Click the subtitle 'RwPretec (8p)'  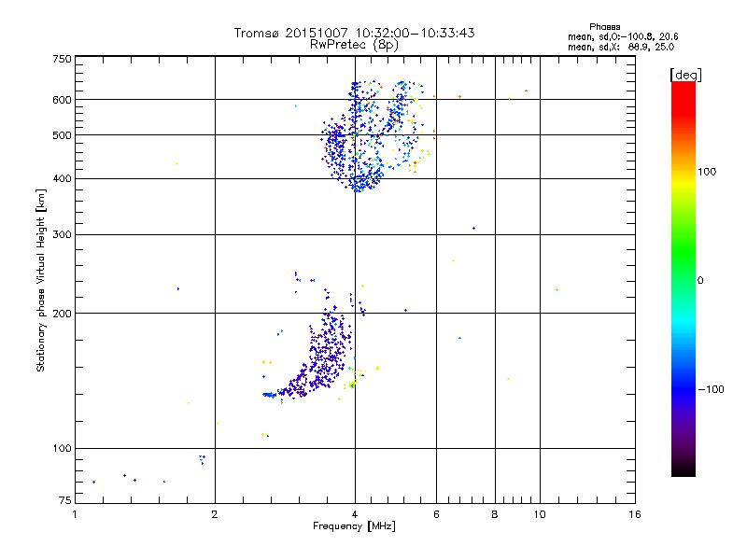click(x=354, y=45)
